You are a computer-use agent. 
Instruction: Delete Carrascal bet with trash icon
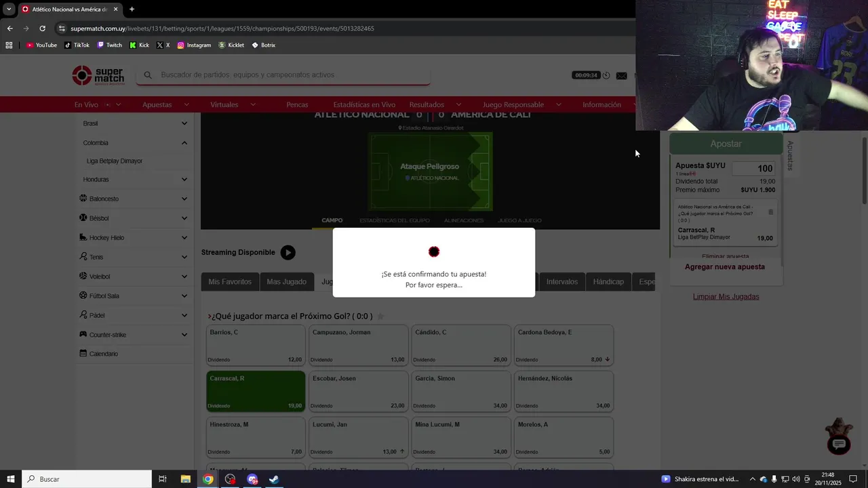coord(770,212)
